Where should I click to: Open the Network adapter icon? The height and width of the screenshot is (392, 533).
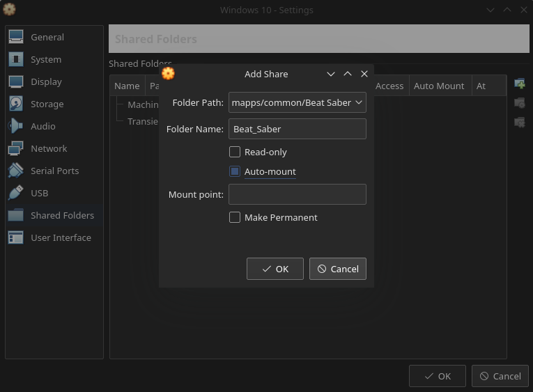pyautogui.click(x=16, y=148)
